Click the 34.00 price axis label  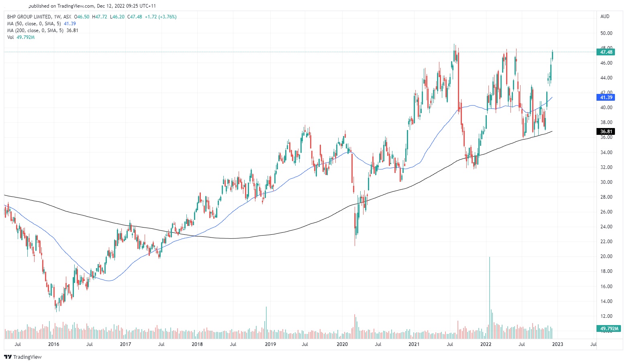pos(607,153)
